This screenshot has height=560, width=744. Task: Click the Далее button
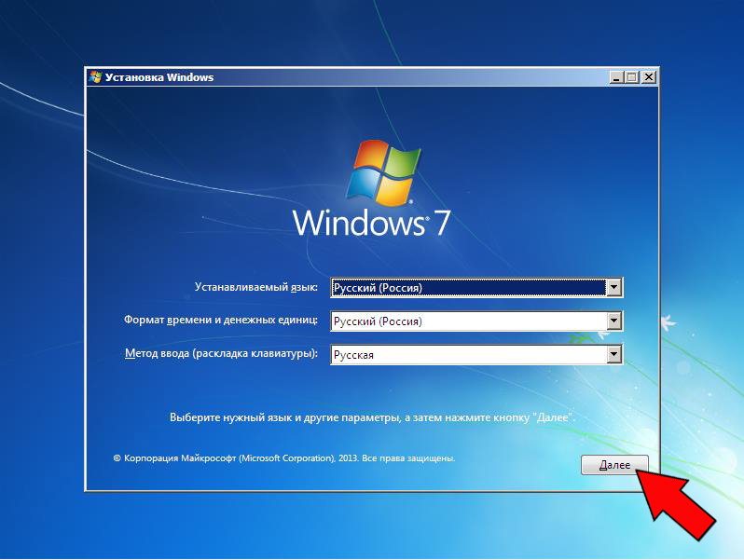click(614, 465)
